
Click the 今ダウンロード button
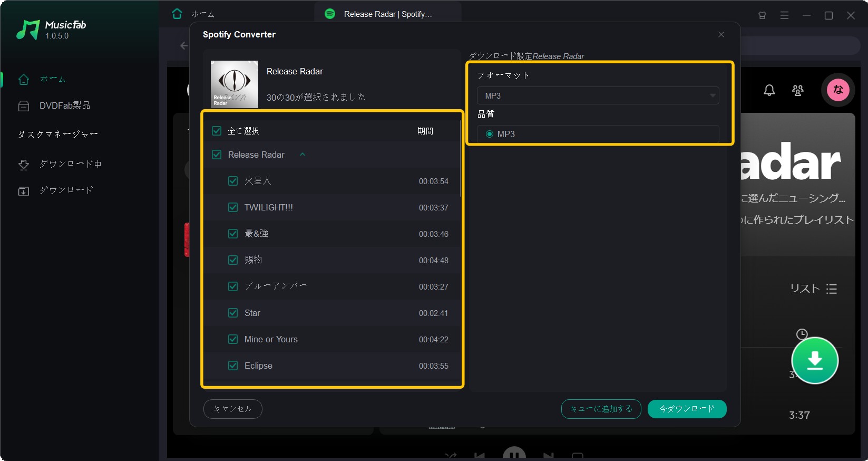(687, 409)
